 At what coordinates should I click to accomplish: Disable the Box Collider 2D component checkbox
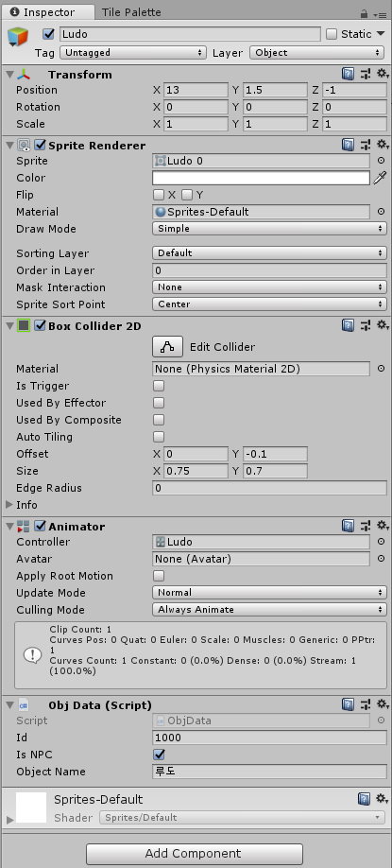coord(40,325)
